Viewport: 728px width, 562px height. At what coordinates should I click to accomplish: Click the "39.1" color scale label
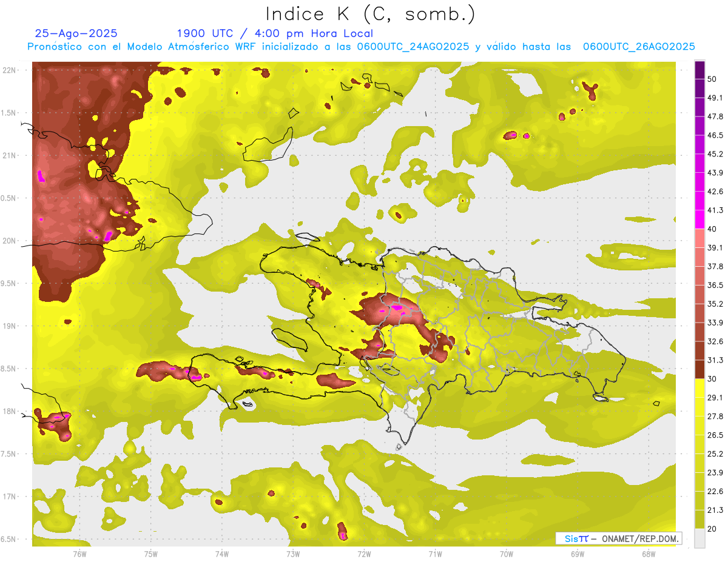tap(715, 247)
